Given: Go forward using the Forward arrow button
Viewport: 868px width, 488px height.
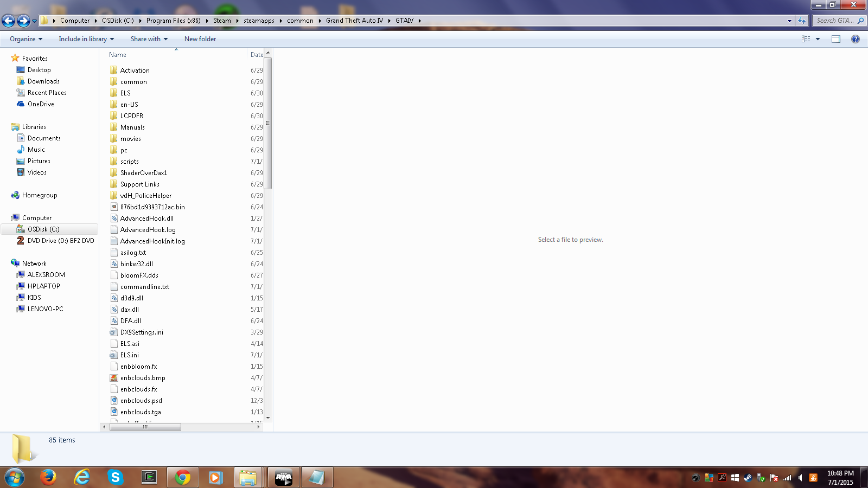Looking at the screenshot, I should tap(23, 21).
